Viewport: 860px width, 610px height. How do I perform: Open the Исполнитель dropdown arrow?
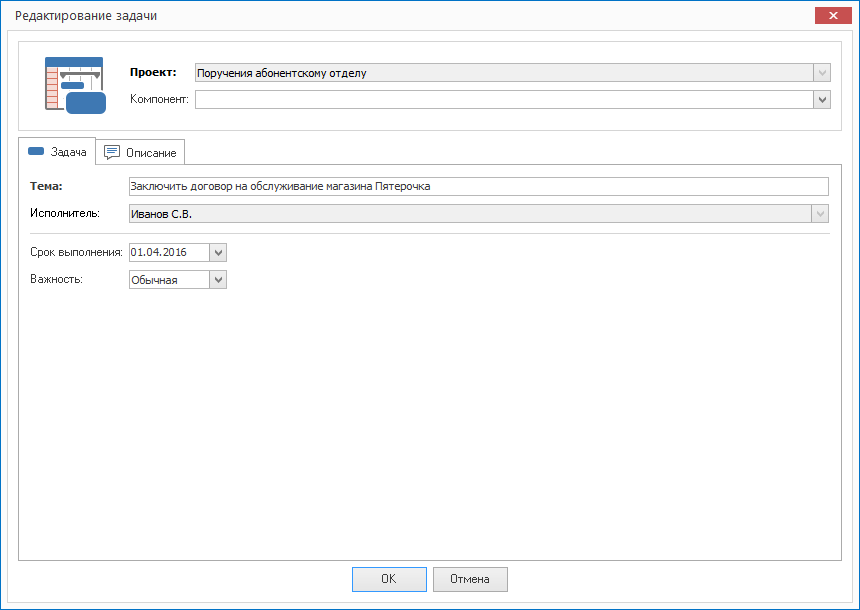(x=820, y=213)
